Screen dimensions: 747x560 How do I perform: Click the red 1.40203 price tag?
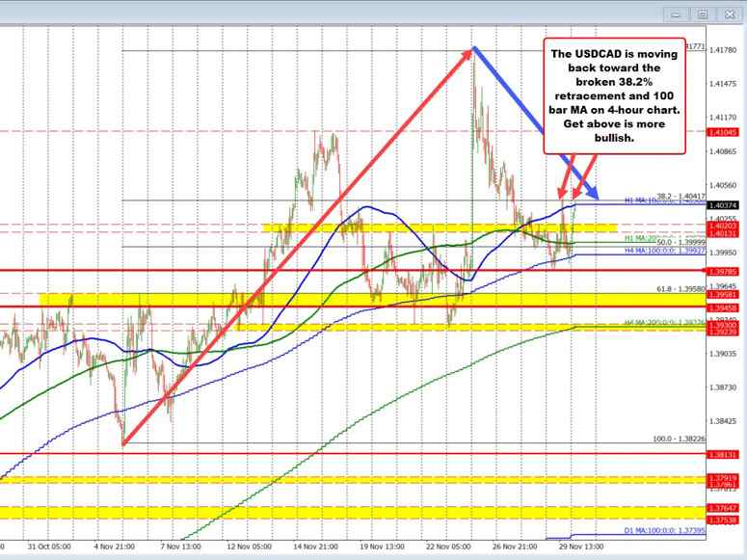[x=723, y=226]
